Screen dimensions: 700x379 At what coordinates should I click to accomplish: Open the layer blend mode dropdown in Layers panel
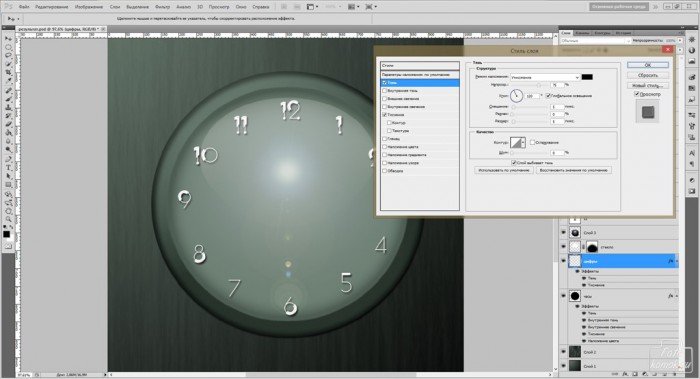point(596,41)
